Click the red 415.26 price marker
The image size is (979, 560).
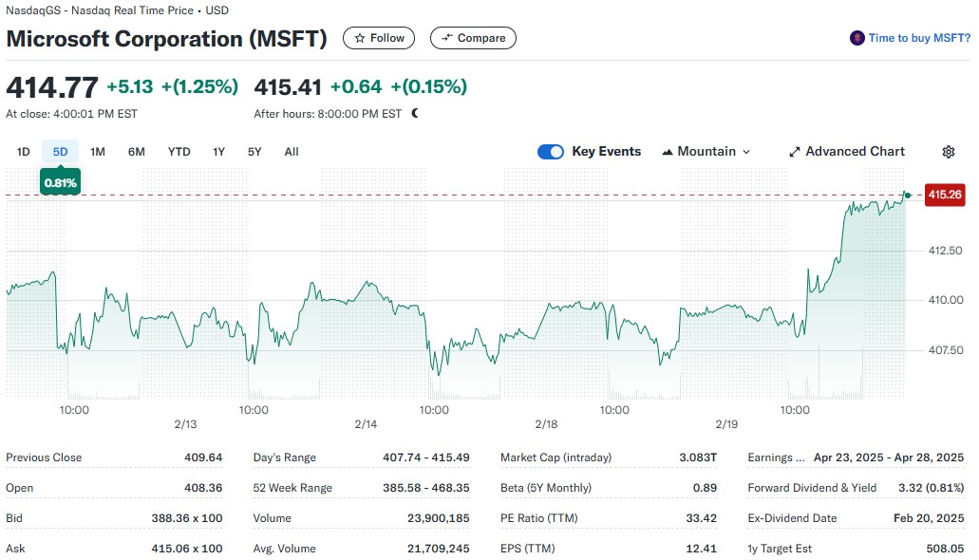[x=945, y=195]
